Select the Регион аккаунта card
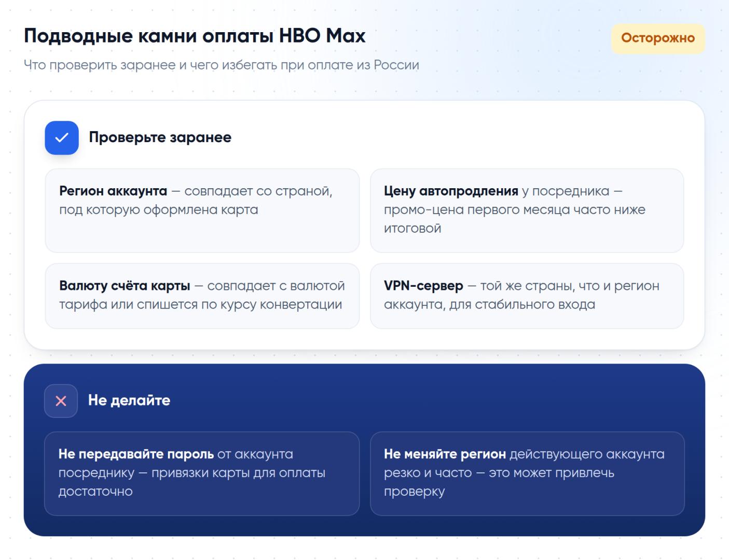 pos(202,211)
